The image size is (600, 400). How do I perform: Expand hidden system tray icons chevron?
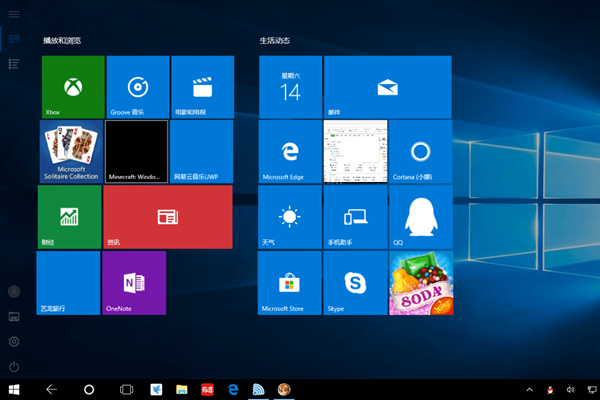click(x=530, y=390)
